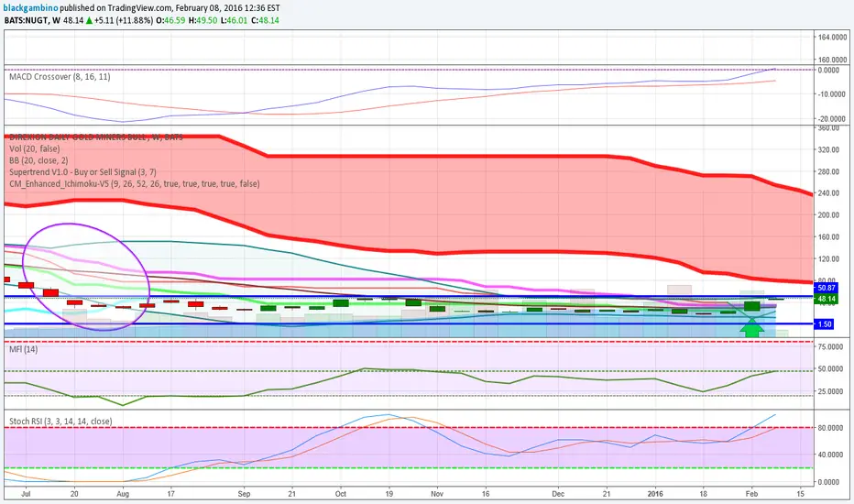Click the green Supertrend buy arrow near Feb
Image resolution: width=854 pixels, height=504 pixels.
point(751,328)
